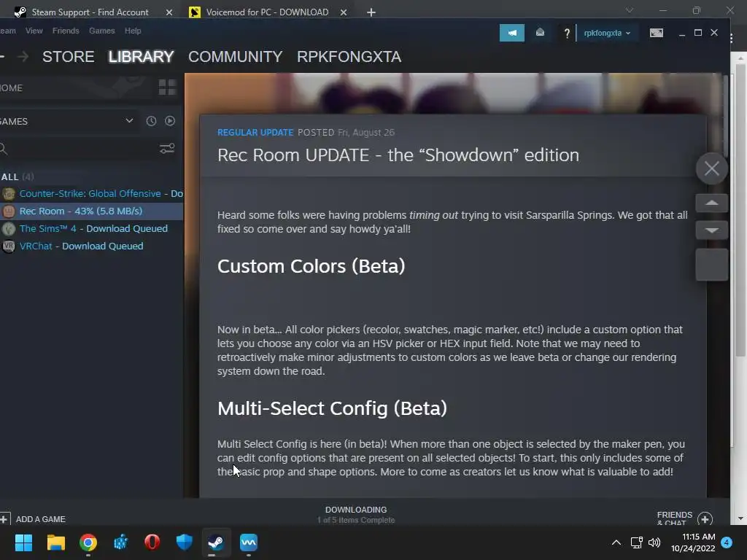The height and width of the screenshot is (560, 747).
Task: Open browser tab search chevron
Action: click(x=630, y=10)
